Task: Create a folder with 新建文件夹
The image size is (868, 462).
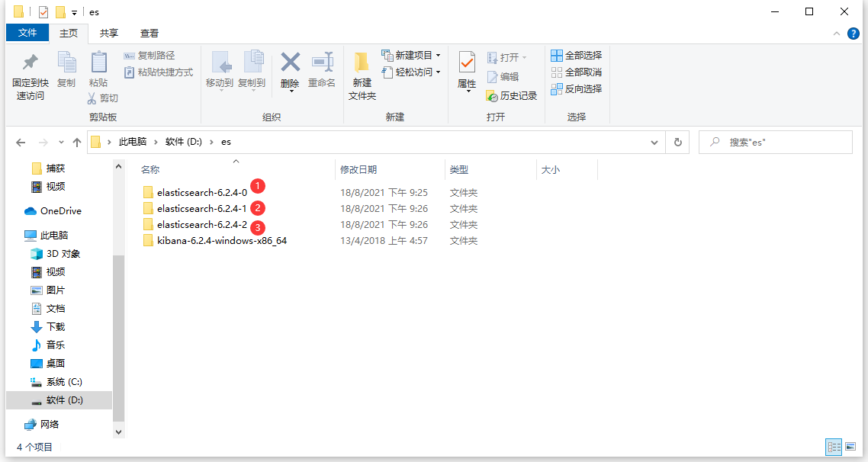Action: click(362, 75)
